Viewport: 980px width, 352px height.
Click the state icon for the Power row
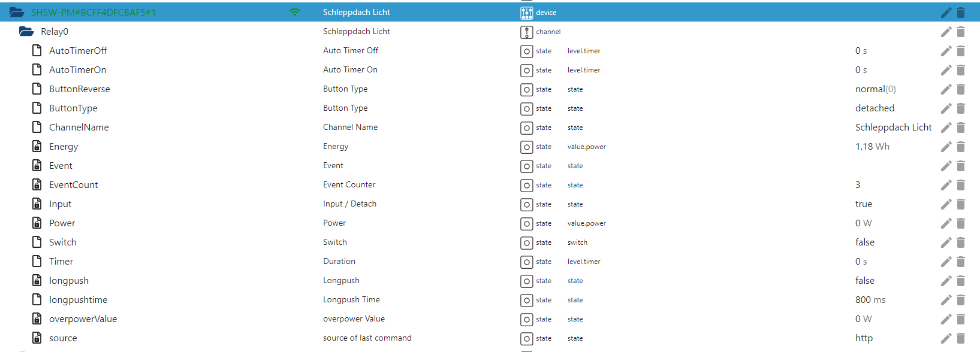[x=527, y=223]
